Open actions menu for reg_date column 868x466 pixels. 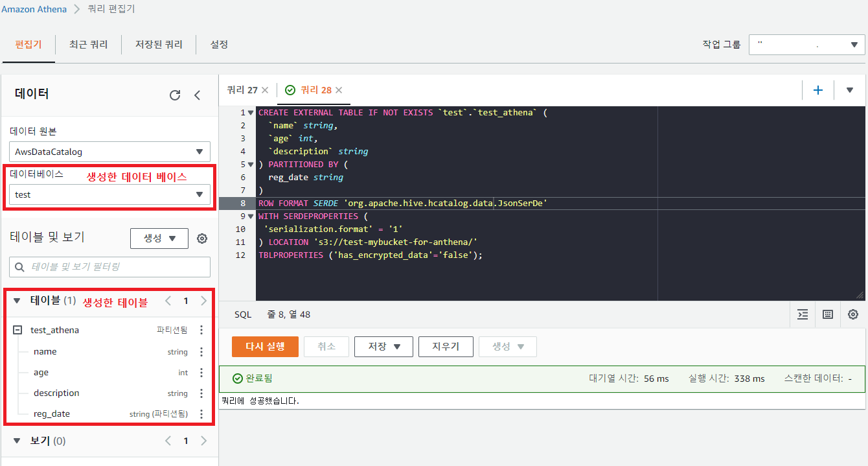coord(201,414)
